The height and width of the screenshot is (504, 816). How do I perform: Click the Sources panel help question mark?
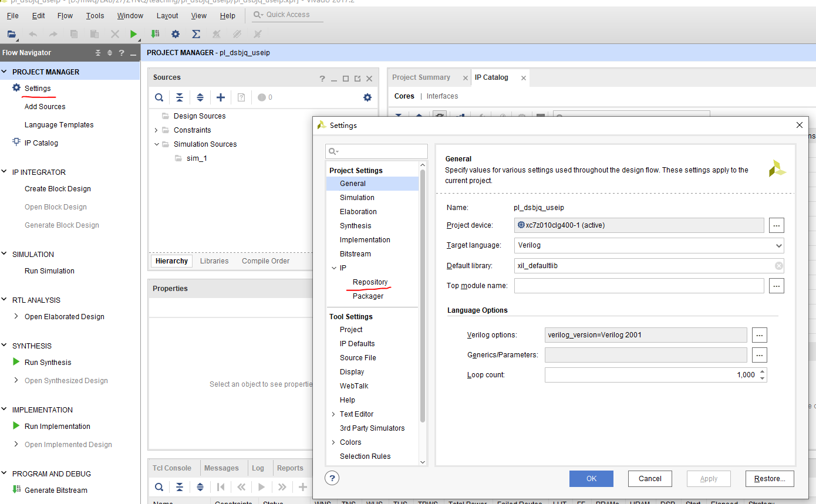[x=322, y=79]
